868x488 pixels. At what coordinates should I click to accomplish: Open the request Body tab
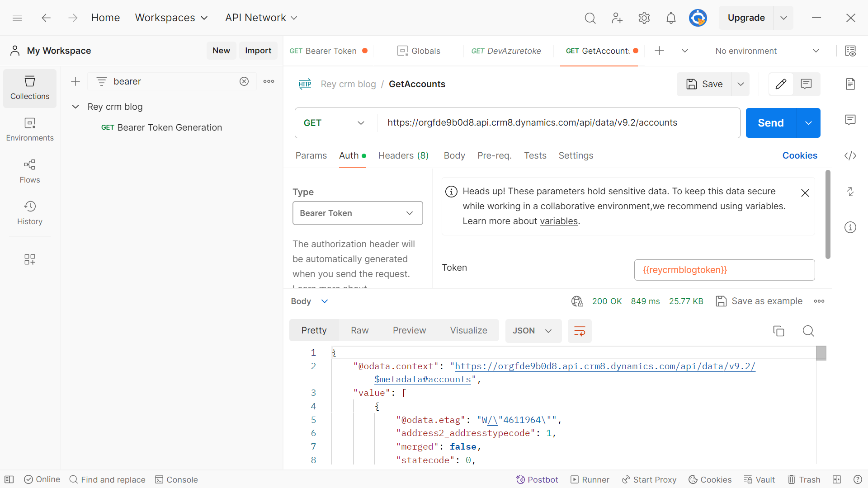(x=454, y=155)
